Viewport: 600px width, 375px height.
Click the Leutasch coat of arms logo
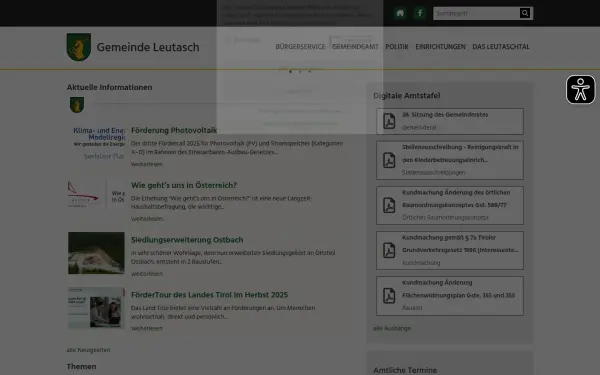point(79,47)
